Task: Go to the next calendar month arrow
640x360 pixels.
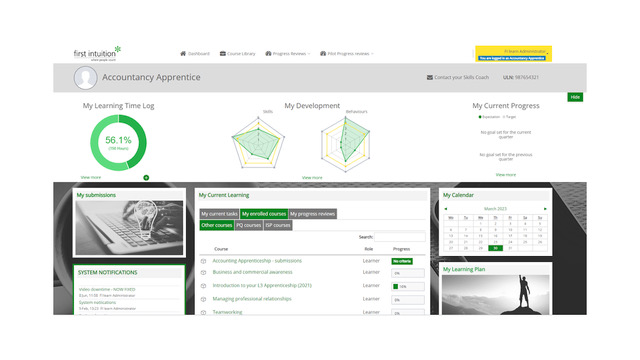Action: [x=545, y=209]
